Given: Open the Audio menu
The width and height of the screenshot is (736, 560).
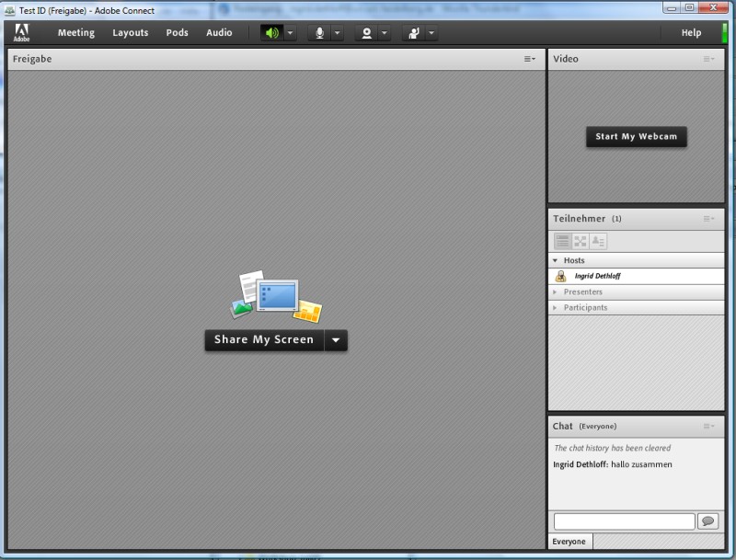Looking at the screenshot, I should [x=219, y=32].
